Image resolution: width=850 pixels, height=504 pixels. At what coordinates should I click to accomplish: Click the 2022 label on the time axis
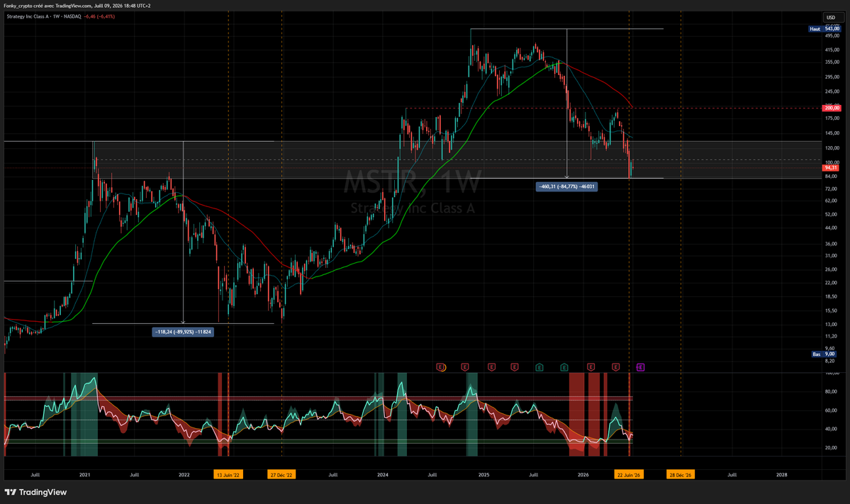[x=184, y=475]
